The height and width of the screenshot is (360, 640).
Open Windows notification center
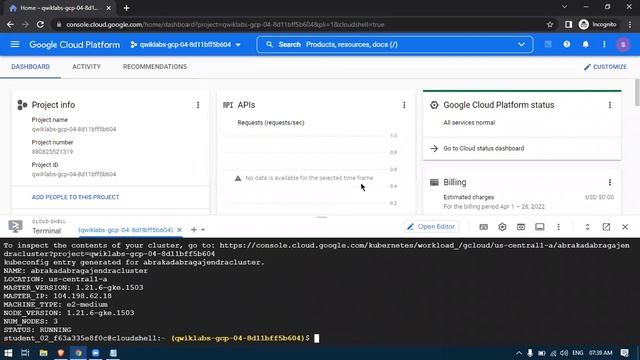(624, 353)
